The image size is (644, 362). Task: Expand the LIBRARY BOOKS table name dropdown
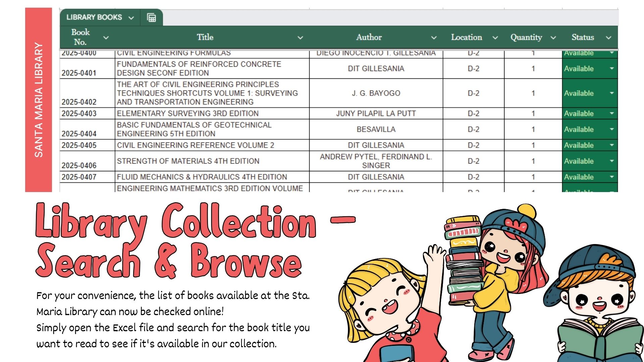tap(131, 18)
